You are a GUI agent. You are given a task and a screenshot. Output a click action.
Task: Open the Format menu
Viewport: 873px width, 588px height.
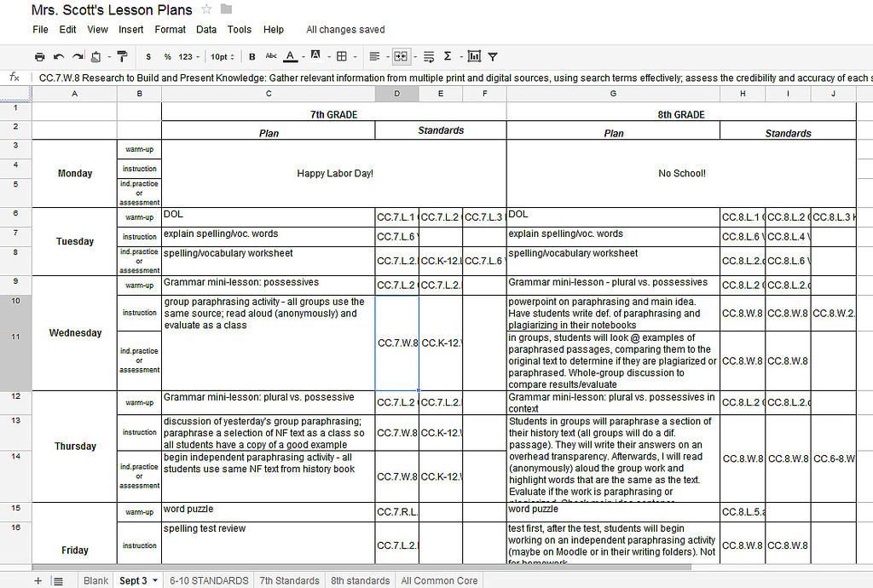171,29
